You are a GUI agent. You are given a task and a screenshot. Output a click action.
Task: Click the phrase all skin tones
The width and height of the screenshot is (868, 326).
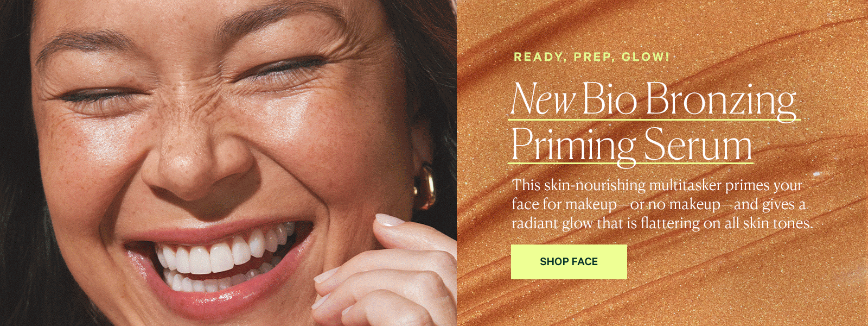[x=769, y=223]
